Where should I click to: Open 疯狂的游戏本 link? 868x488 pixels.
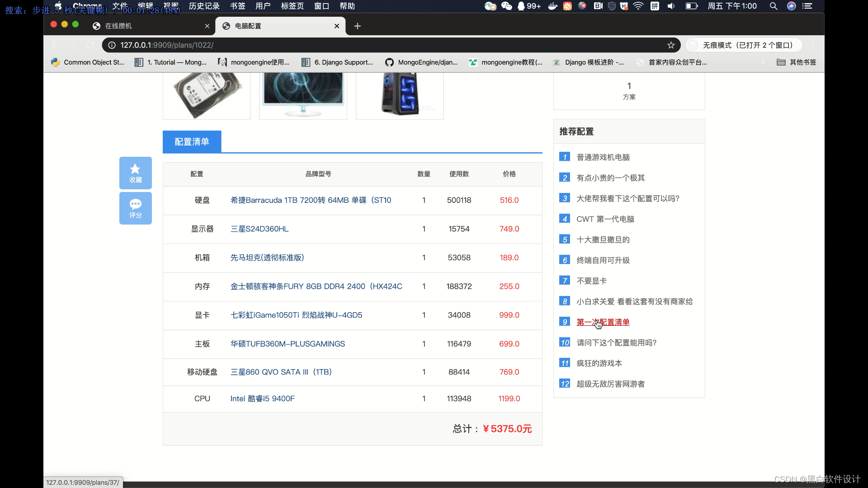[599, 363]
